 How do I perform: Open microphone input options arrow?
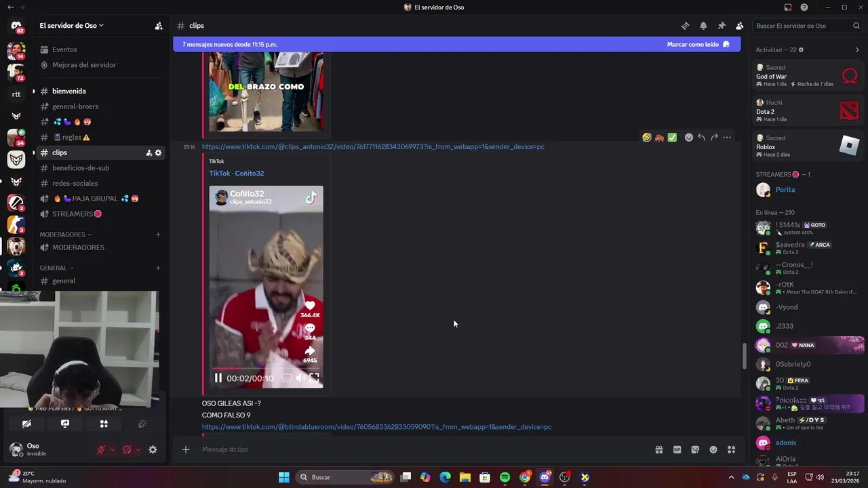113,449
